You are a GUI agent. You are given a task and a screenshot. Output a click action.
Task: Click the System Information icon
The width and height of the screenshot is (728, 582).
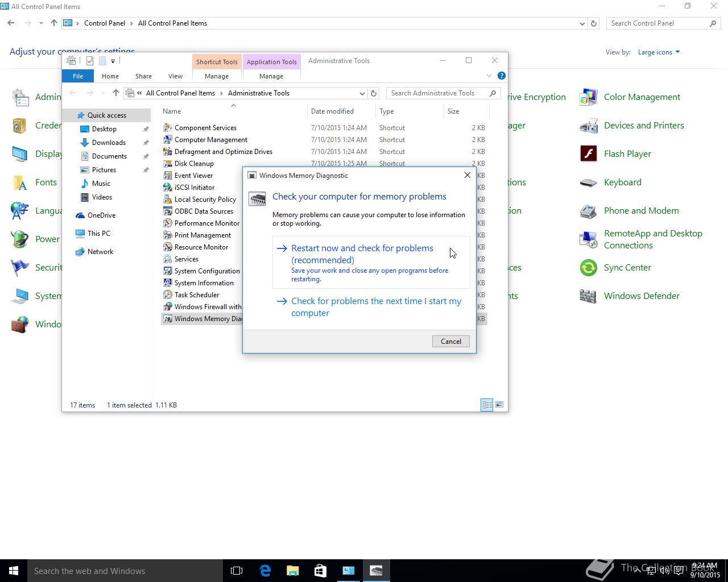pos(167,283)
